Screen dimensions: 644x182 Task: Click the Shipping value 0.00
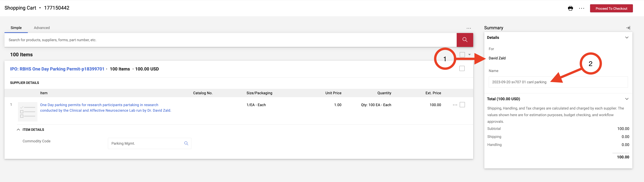click(625, 137)
